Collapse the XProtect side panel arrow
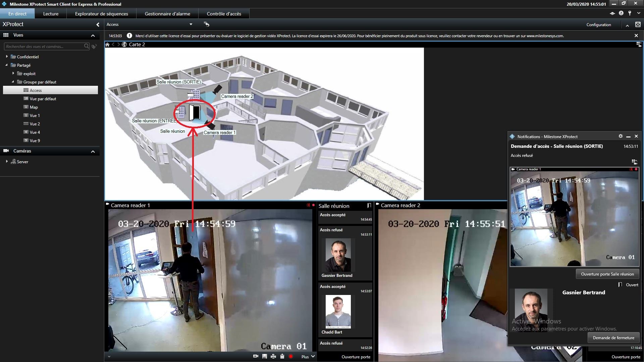The image size is (644, 362). [98, 24]
